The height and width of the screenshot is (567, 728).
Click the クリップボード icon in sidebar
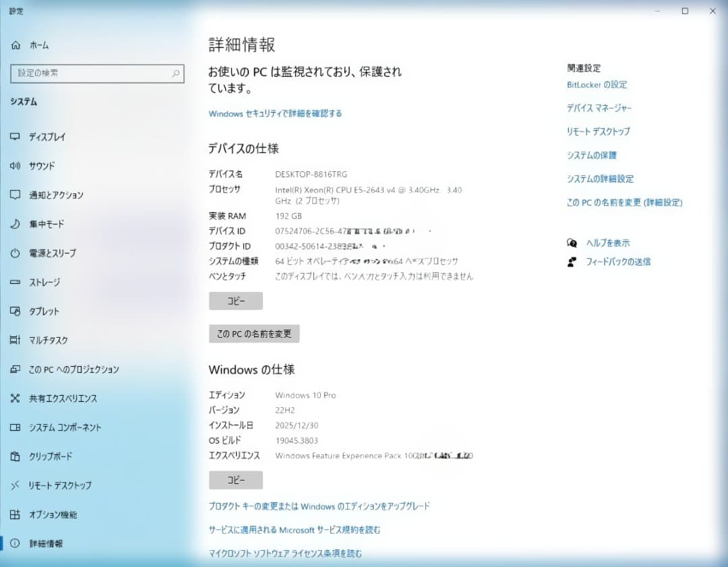click(16, 456)
